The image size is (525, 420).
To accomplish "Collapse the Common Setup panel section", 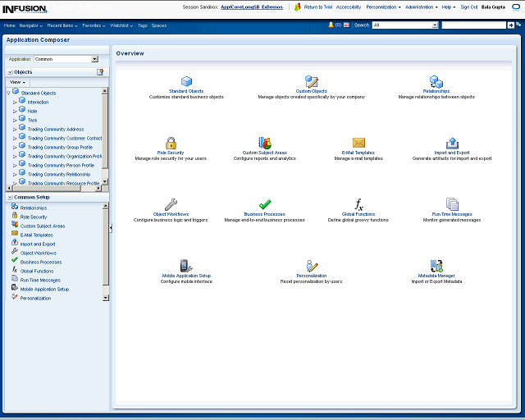I will click(10, 197).
